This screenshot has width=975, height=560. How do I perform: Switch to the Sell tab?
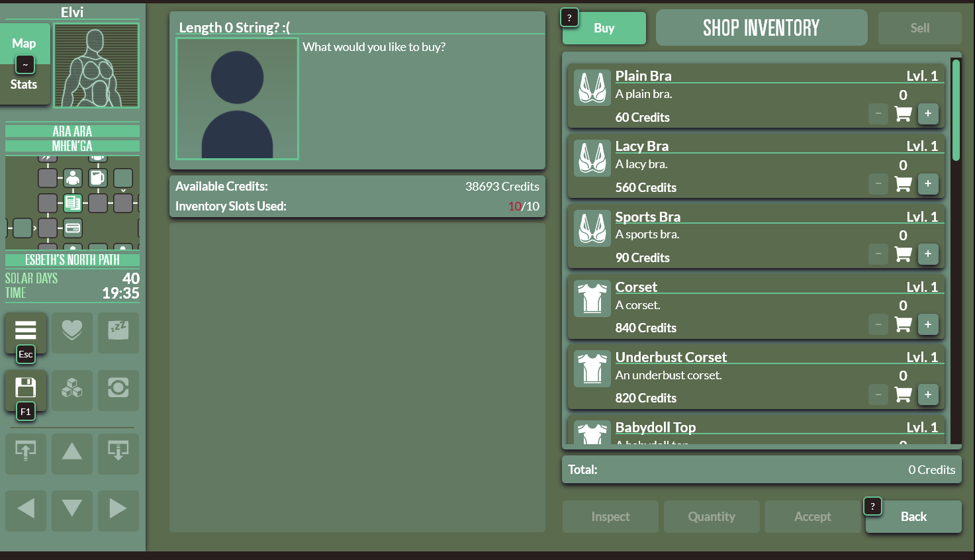coord(919,28)
